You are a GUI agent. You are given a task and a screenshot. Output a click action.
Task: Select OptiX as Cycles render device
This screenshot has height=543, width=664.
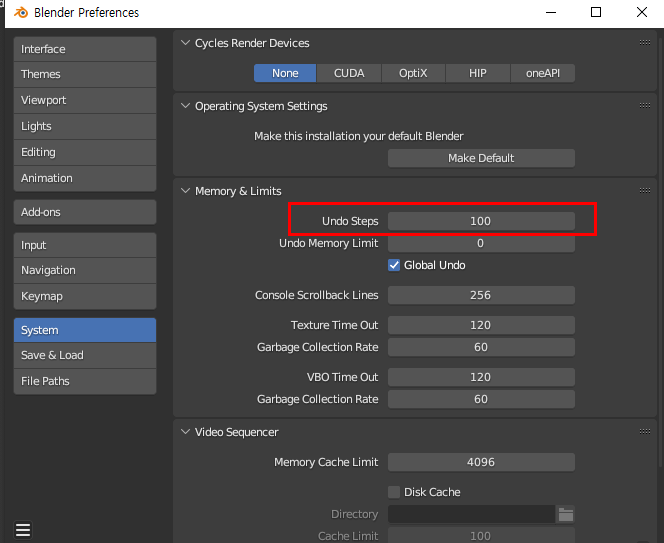413,73
